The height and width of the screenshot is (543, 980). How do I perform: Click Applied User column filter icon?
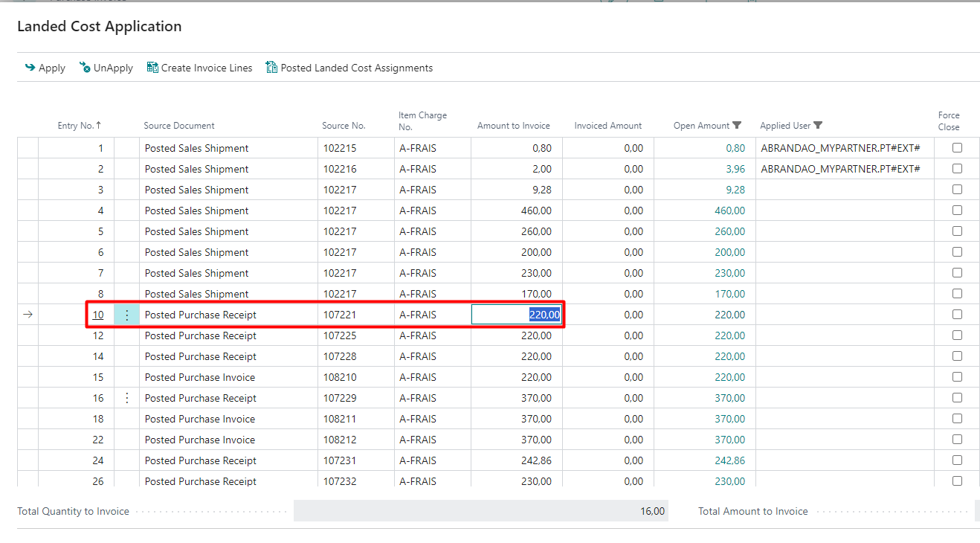tap(818, 126)
